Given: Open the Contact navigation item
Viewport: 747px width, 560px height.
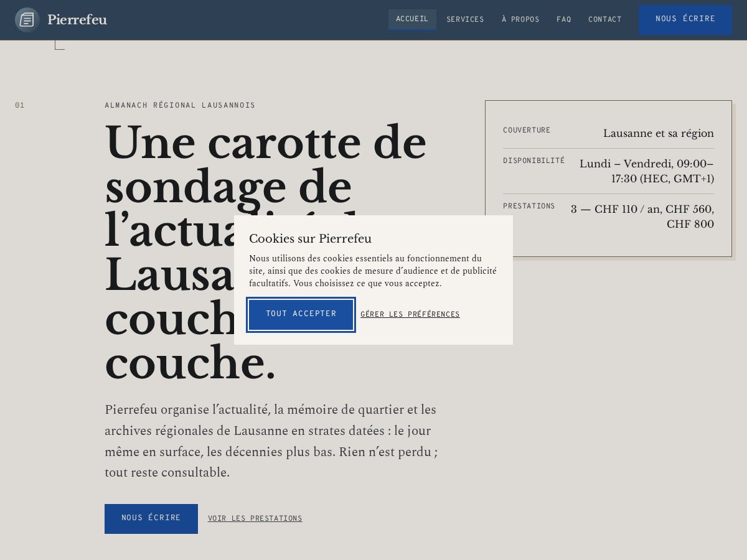Looking at the screenshot, I should click(x=605, y=19).
